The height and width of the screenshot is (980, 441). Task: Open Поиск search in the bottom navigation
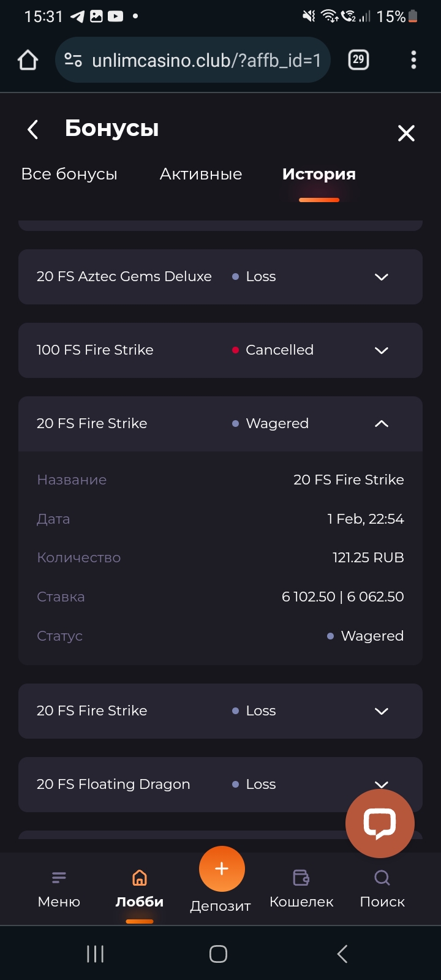click(382, 889)
